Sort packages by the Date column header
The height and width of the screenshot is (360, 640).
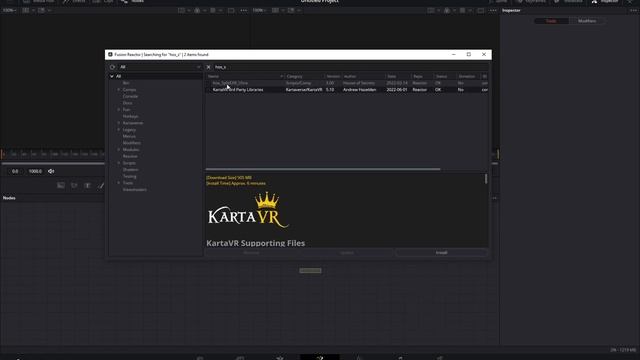click(398, 76)
